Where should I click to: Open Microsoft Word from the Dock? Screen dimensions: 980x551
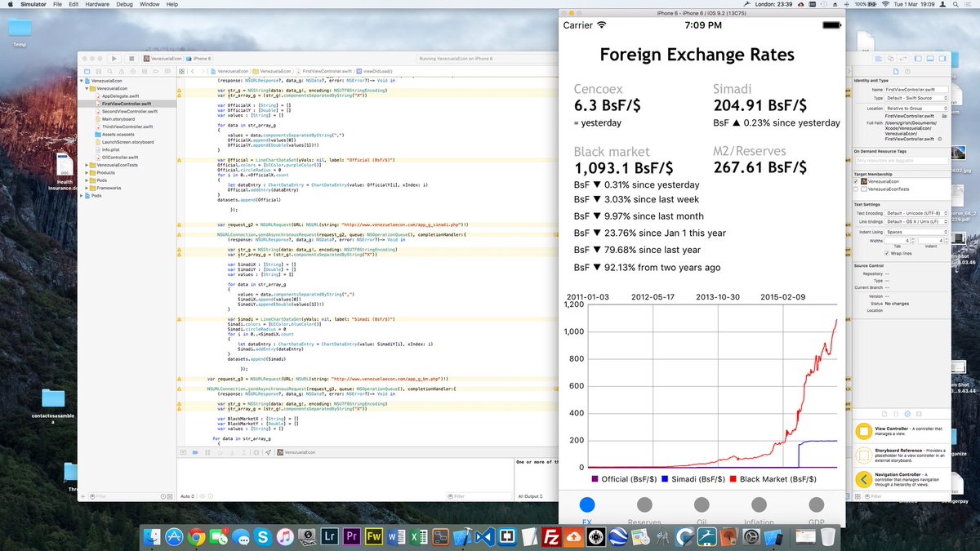click(395, 536)
